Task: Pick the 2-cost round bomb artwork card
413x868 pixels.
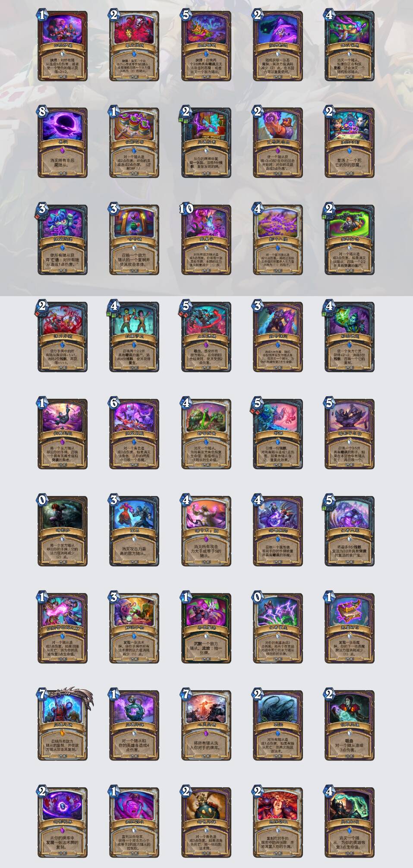Action: tap(206, 822)
